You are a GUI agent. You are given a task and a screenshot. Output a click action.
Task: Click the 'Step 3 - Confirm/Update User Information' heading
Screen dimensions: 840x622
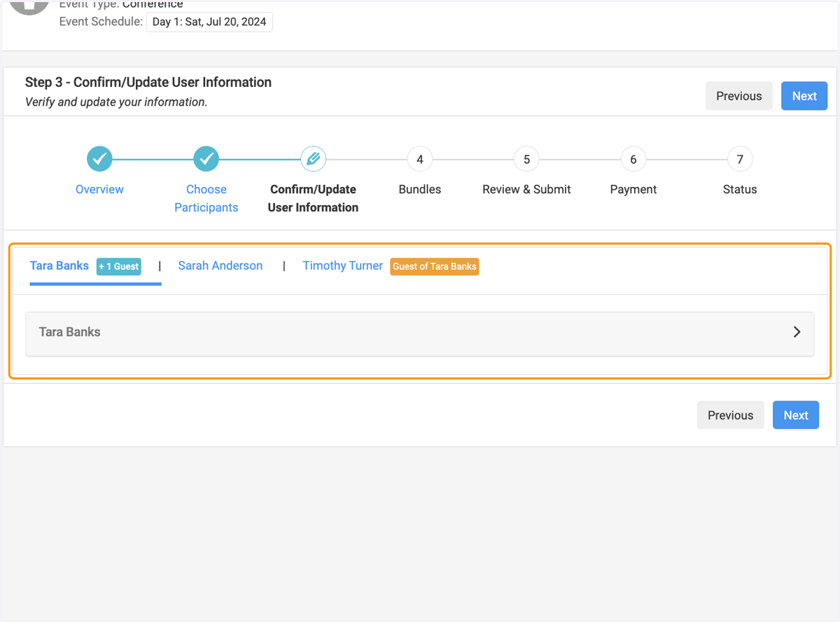click(x=148, y=82)
